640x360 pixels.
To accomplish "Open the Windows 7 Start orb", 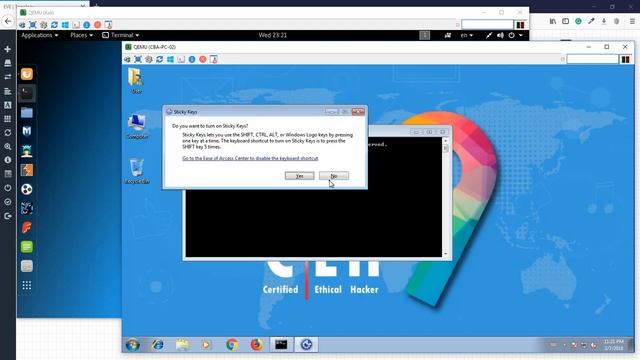I will pos(132,345).
